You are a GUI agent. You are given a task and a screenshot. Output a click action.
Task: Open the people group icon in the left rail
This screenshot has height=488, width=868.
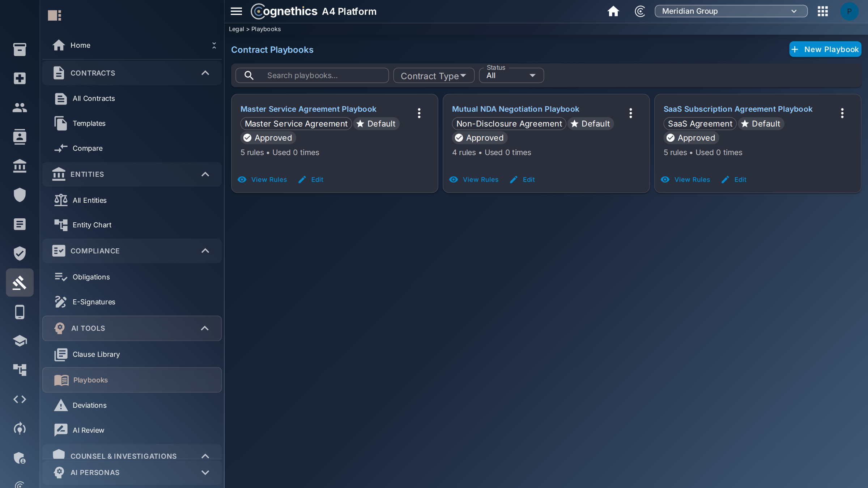click(20, 107)
